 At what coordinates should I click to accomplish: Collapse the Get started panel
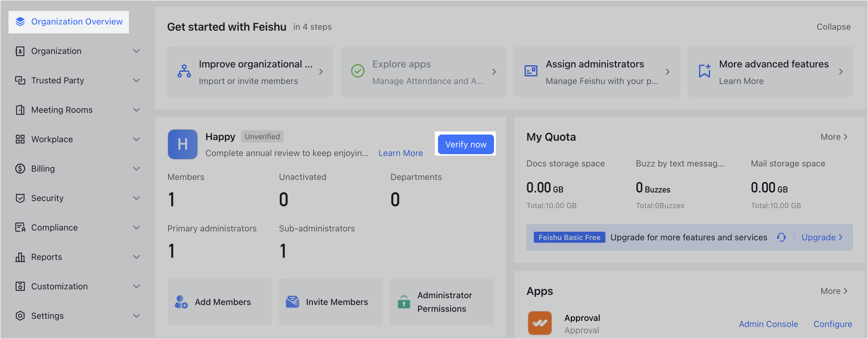click(x=833, y=27)
